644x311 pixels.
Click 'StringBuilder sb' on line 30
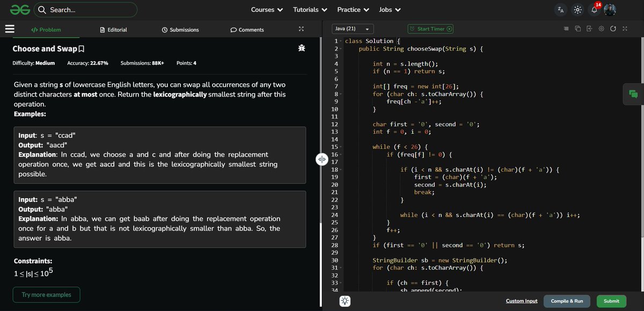(401, 260)
